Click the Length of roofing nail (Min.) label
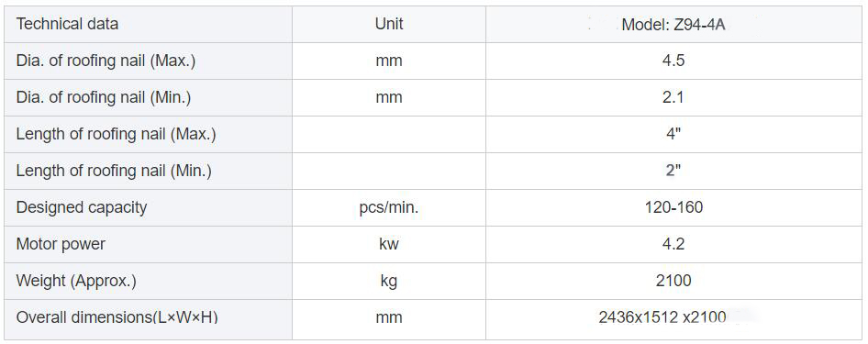Image resolution: width=868 pixels, height=344 pixels. click(x=114, y=171)
